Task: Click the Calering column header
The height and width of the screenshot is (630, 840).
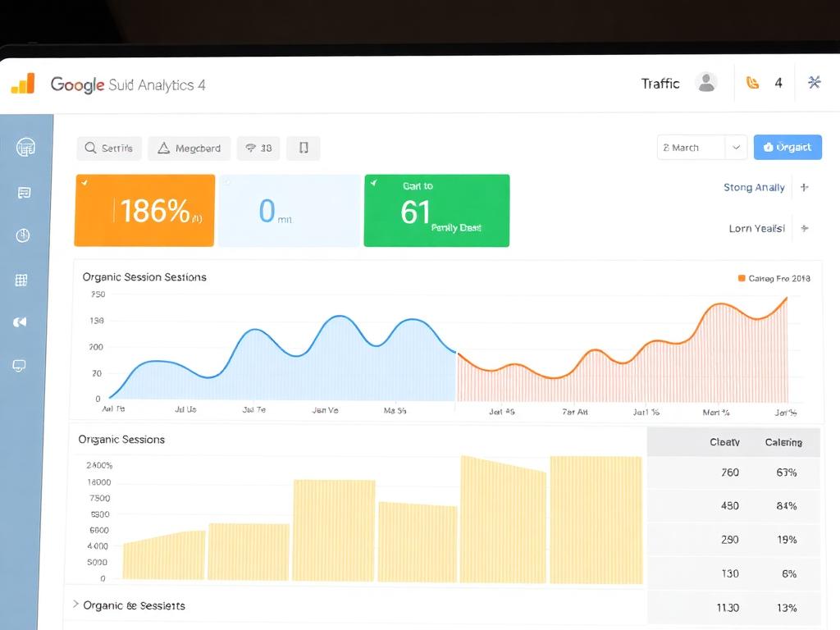Action: click(x=783, y=442)
